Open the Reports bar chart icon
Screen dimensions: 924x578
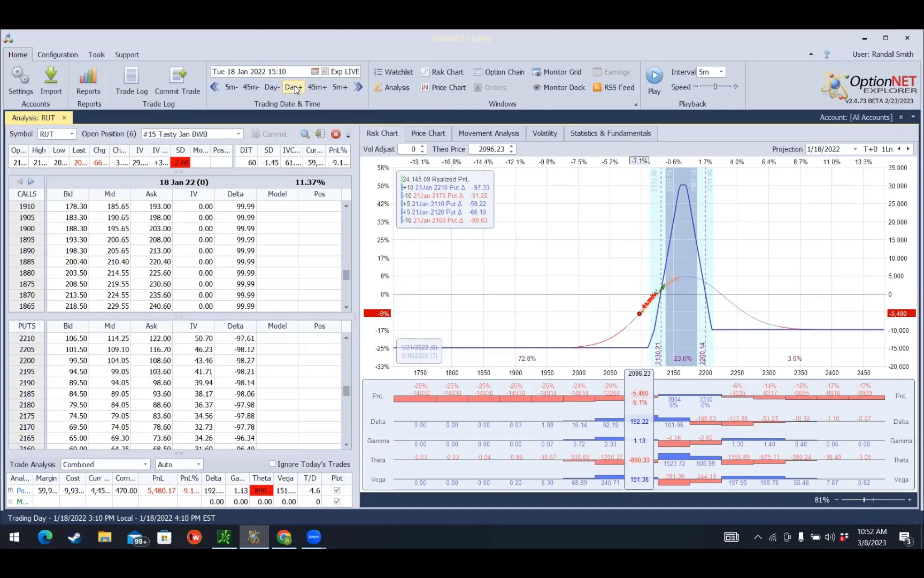pos(88,76)
